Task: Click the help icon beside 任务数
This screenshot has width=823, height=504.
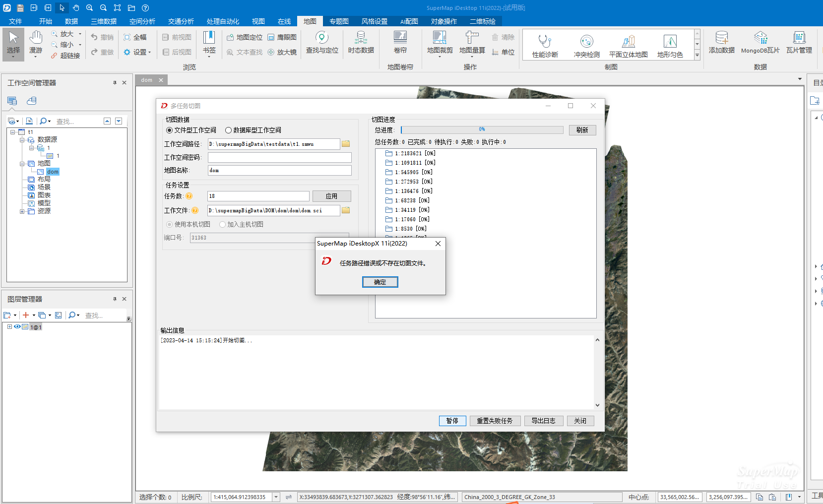Action: (x=189, y=196)
